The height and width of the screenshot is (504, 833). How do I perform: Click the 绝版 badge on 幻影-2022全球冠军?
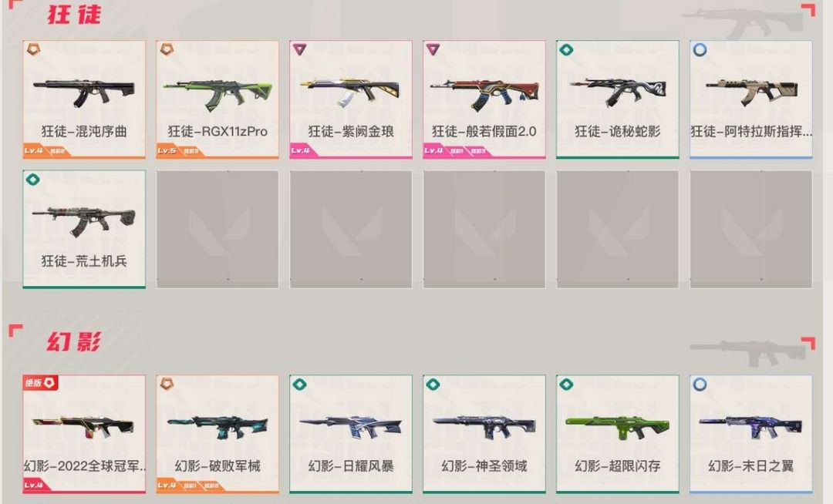[40, 382]
